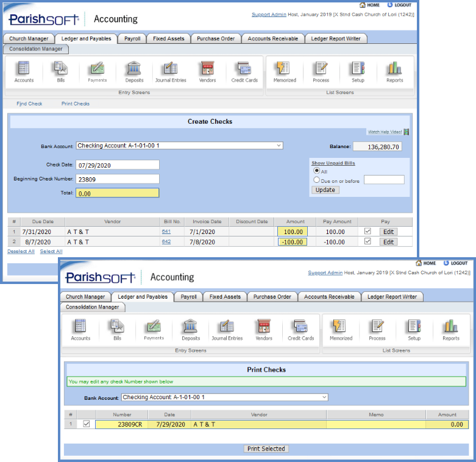Open bill number 641 link

pos(166,231)
